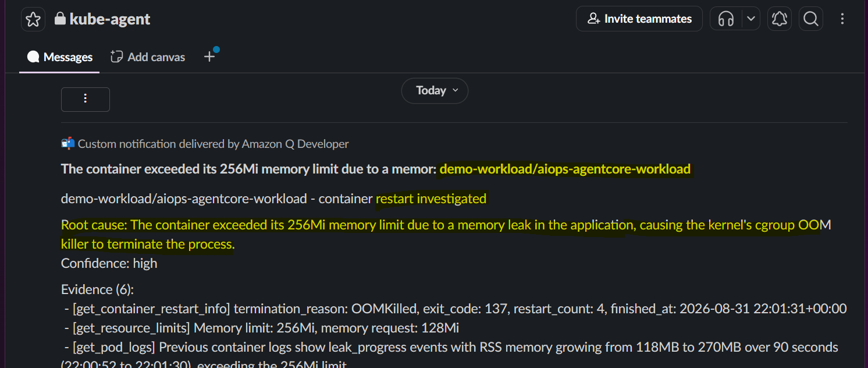
Task: Search in channel with magnifier icon
Action: click(x=811, y=19)
